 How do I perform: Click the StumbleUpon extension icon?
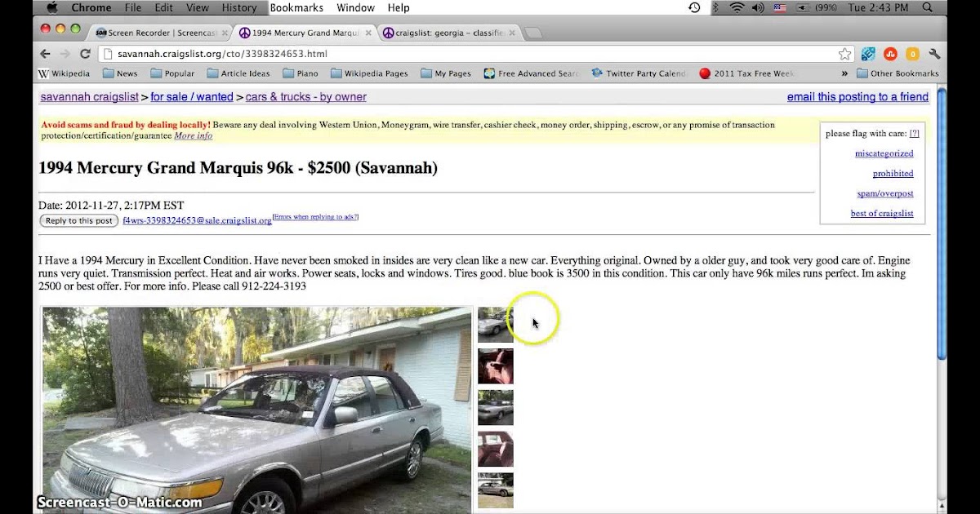pos(890,54)
